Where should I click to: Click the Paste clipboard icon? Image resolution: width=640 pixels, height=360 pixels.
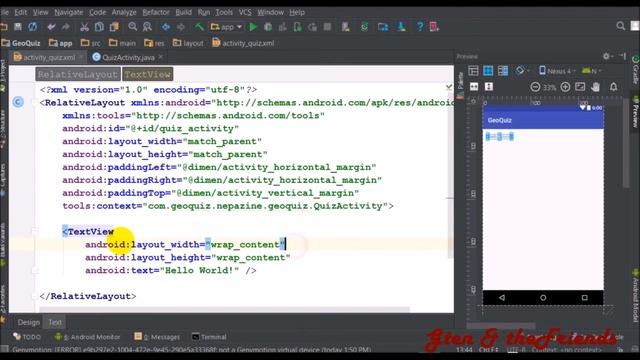(114, 27)
